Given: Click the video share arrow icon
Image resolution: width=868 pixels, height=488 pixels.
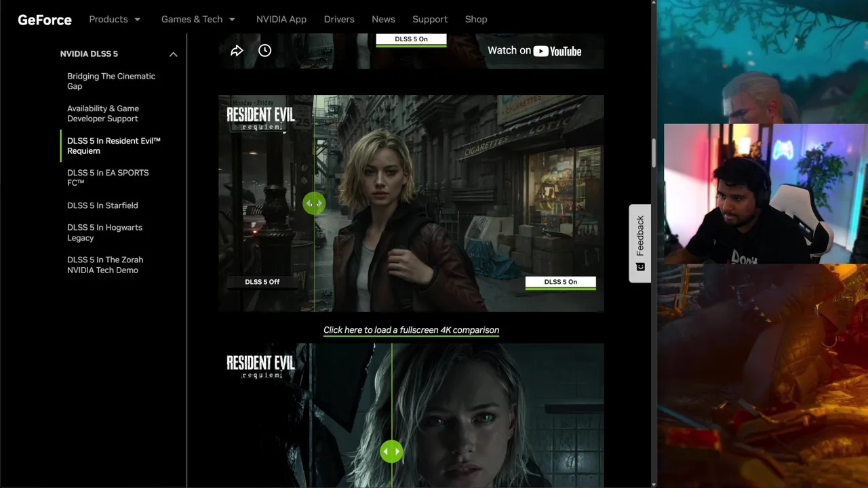Looking at the screenshot, I should (237, 51).
